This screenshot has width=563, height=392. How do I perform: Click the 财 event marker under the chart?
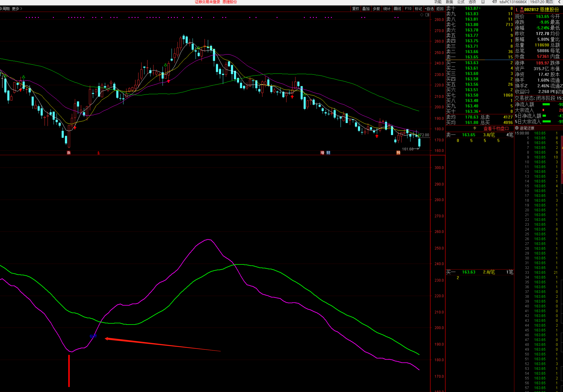(328, 153)
